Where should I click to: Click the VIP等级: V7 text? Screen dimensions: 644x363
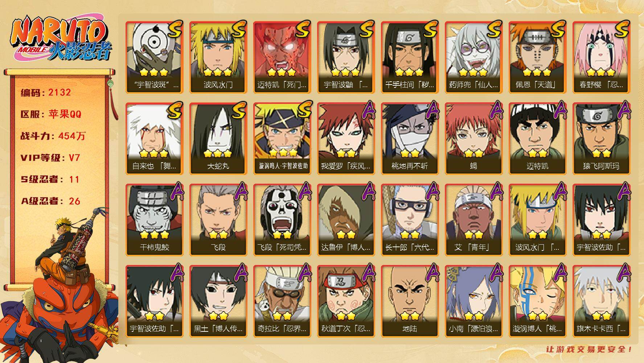pos(50,158)
